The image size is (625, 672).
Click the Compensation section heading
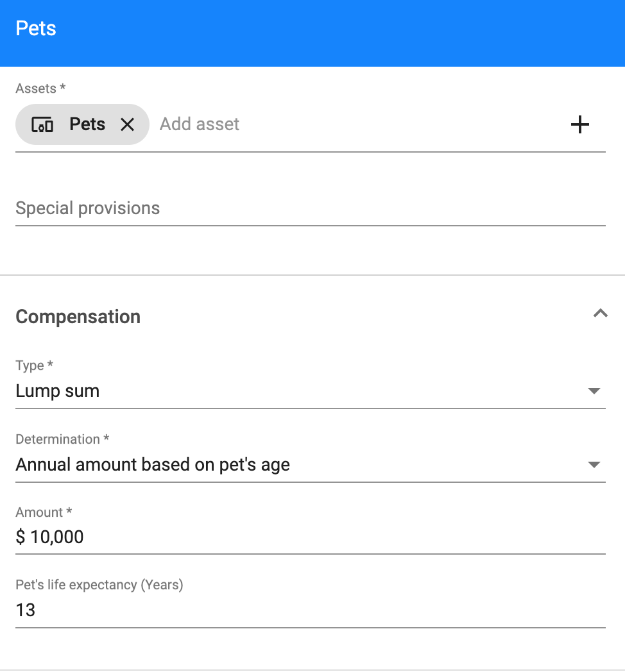click(78, 317)
